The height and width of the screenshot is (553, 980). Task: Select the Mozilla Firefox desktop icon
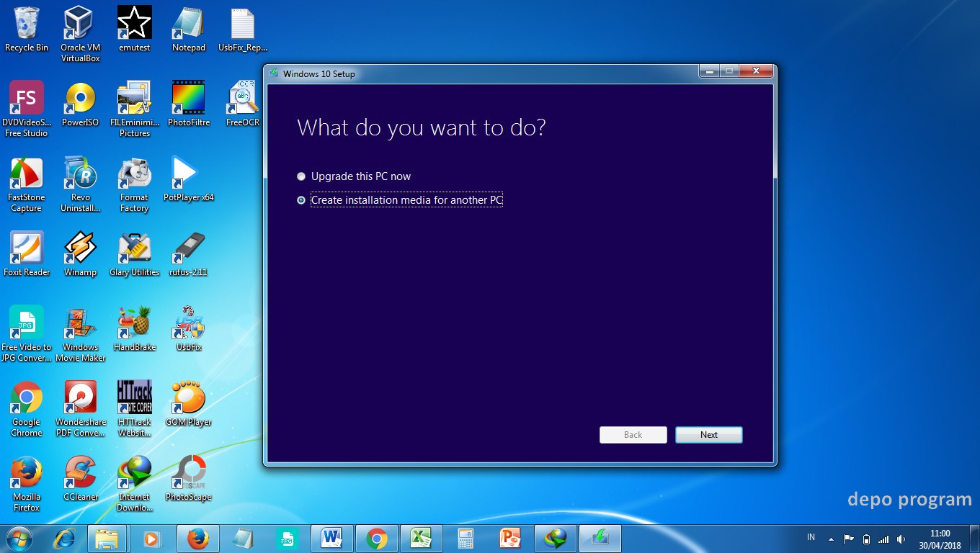(27, 484)
